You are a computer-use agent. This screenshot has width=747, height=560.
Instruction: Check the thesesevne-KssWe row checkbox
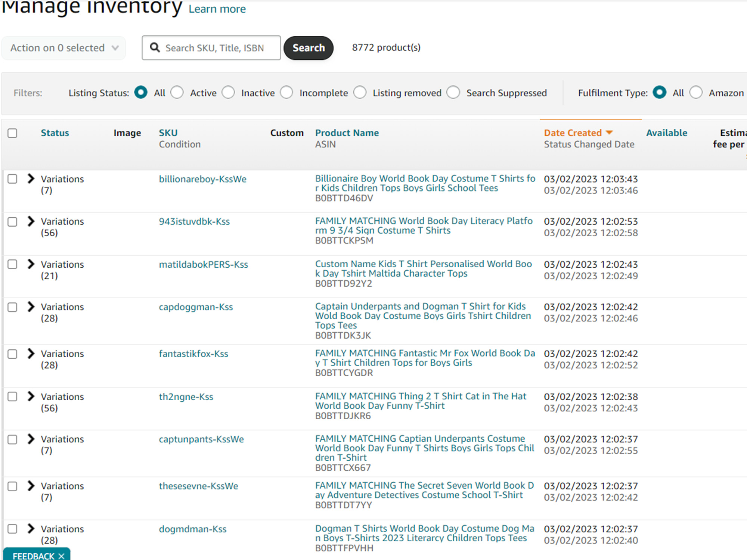click(x=12, y=486)
